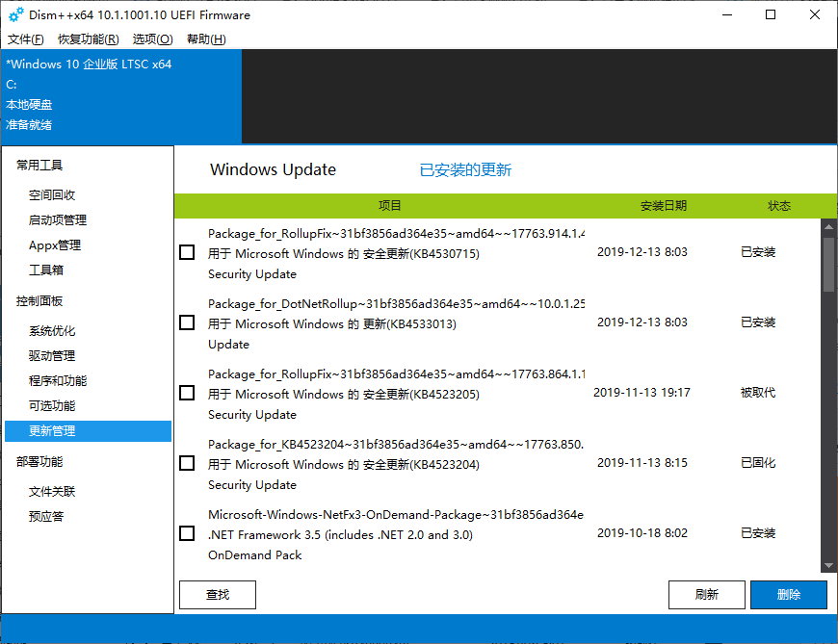Click OnDemand Pack description text

coord(255,555)
